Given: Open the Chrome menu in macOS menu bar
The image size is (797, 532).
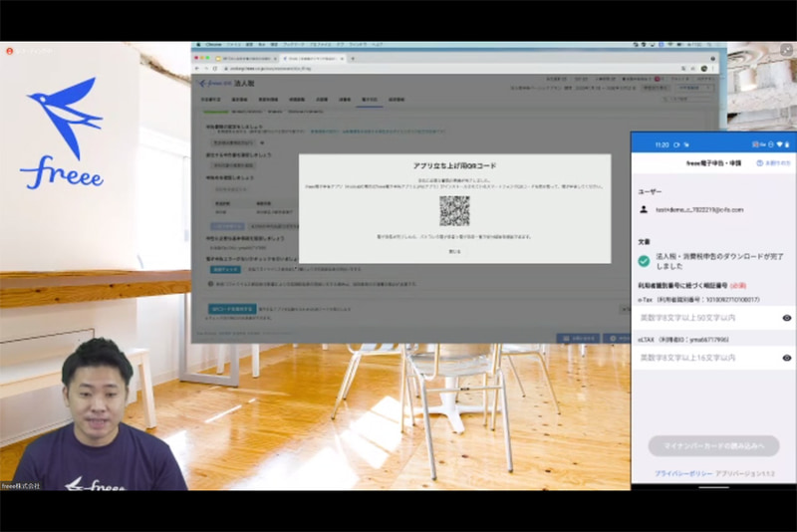Looking at the screenshot, I should [x=213, y=45].
